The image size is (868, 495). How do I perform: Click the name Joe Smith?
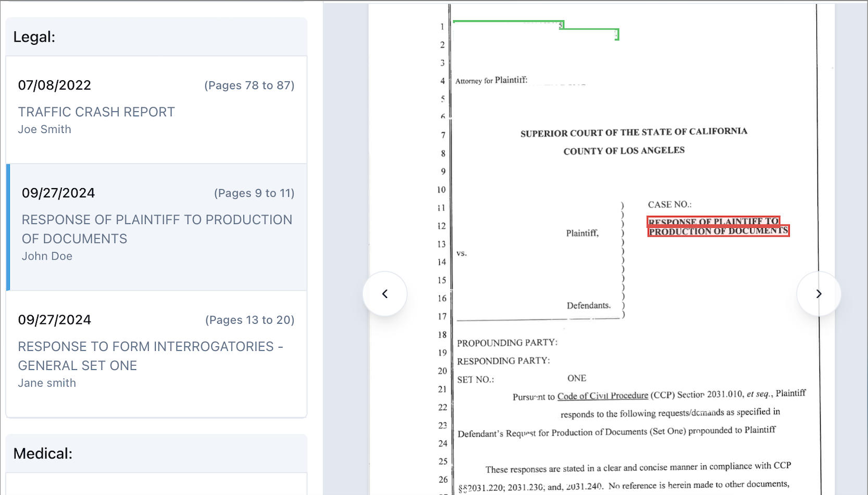(x=45, y=129)
